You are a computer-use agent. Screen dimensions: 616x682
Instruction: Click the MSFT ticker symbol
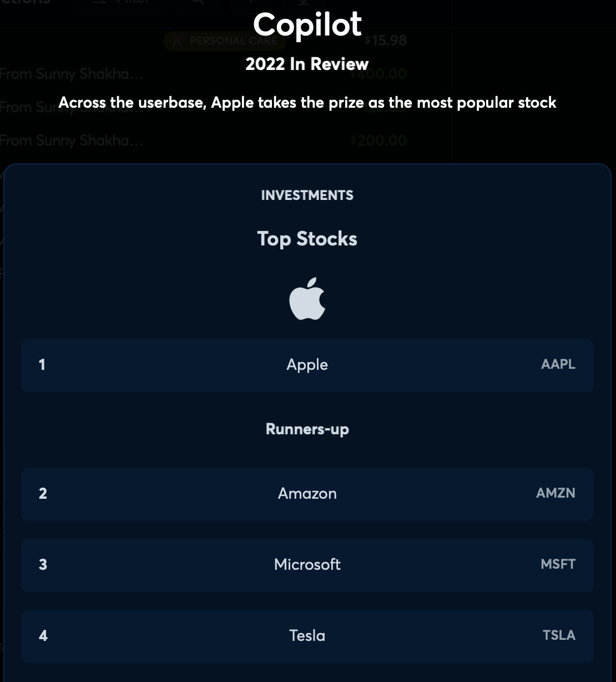click(x=558, y=564)
